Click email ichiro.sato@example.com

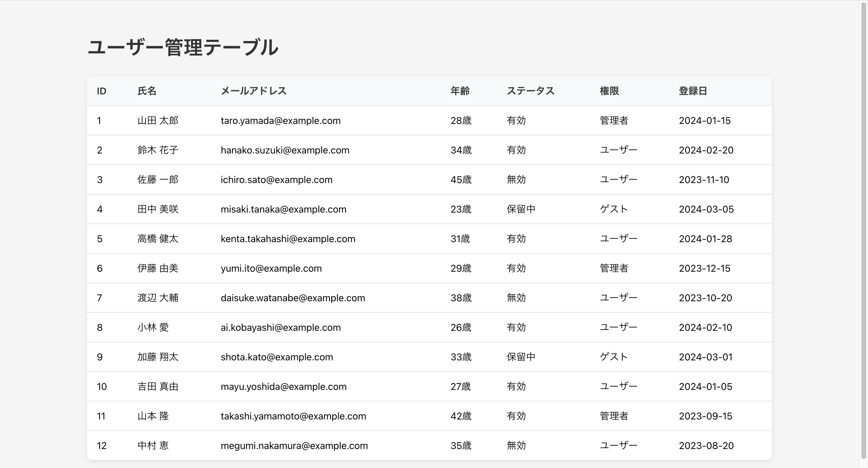pyautogui.click(x=276, y=180)
